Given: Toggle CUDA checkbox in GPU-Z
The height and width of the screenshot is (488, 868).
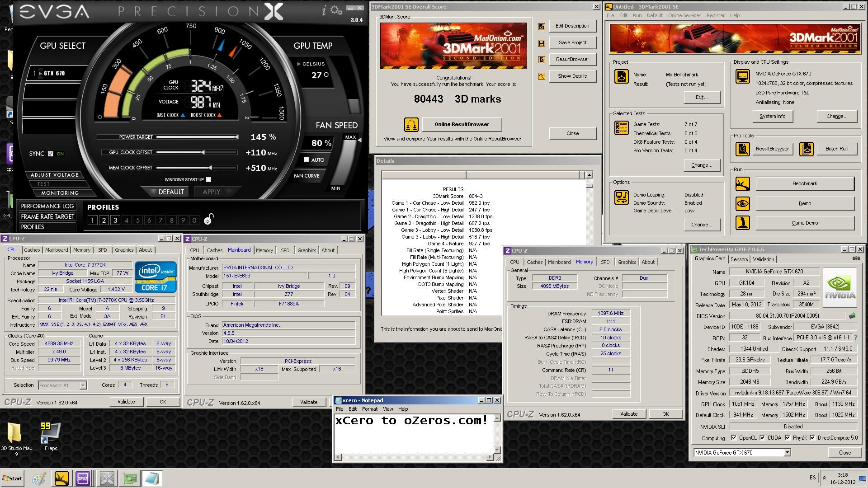Looking at the screenshot, I should coord(762,437).
